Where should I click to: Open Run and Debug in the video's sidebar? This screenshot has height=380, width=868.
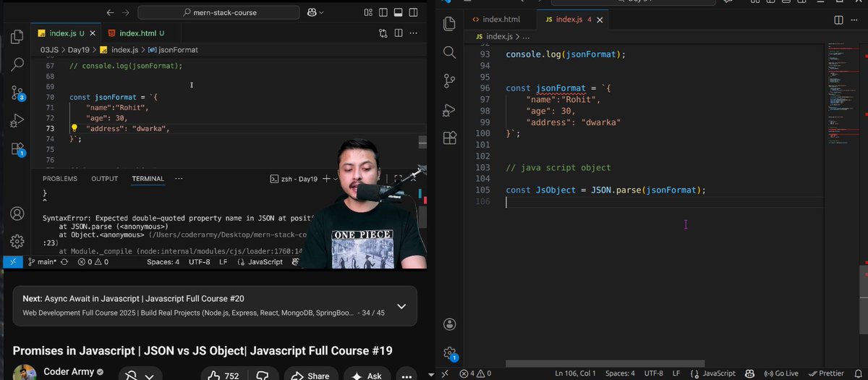18,121
